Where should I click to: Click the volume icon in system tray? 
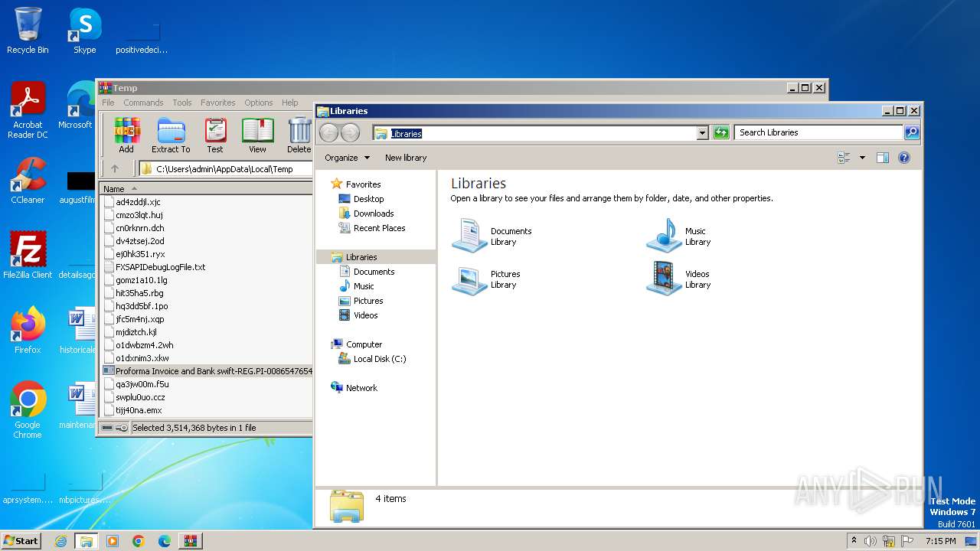871,541
